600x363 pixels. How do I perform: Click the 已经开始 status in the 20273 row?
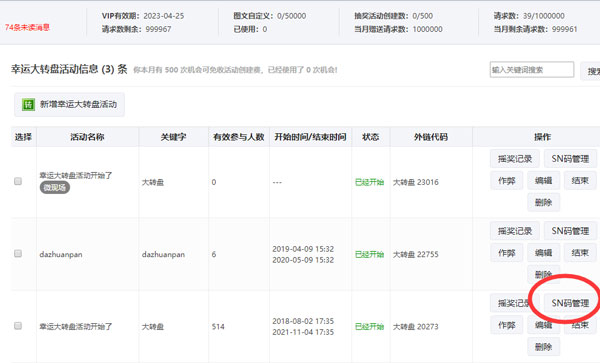click(x=369, y=327)
